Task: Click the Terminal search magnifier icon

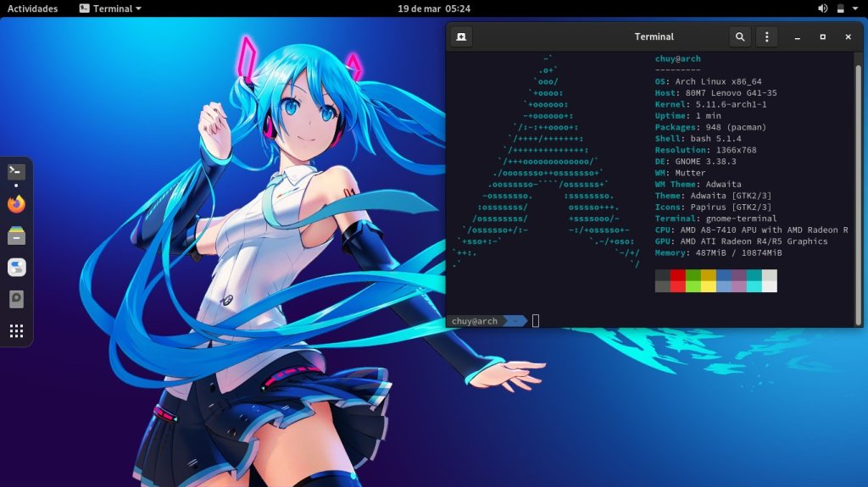Action: (x=740, y=36)
